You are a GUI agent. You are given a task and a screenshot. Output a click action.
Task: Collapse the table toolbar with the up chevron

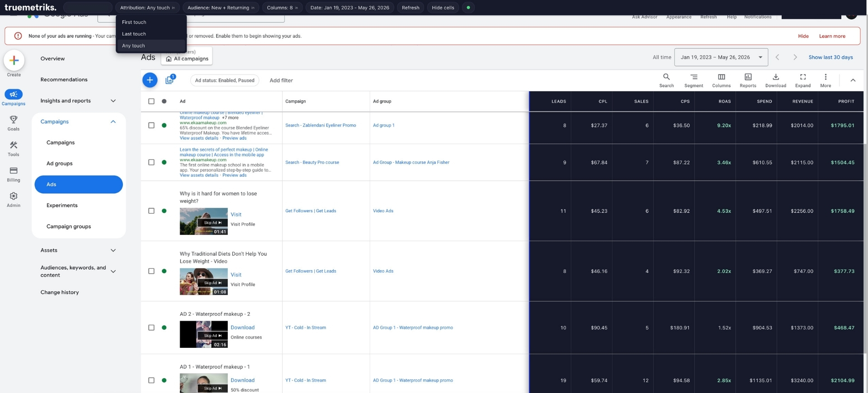853,80
